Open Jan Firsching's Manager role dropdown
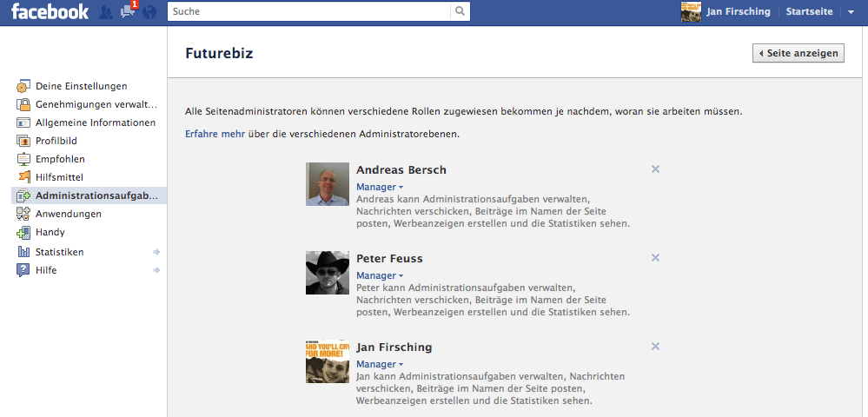 click(380, 364)
